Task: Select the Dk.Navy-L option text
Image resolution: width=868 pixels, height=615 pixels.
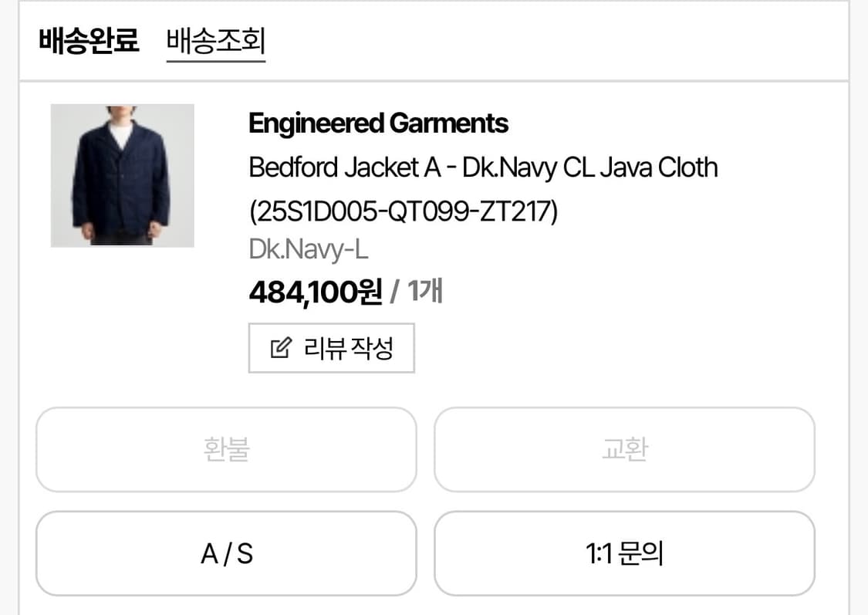Action: (x=308, y=249)
